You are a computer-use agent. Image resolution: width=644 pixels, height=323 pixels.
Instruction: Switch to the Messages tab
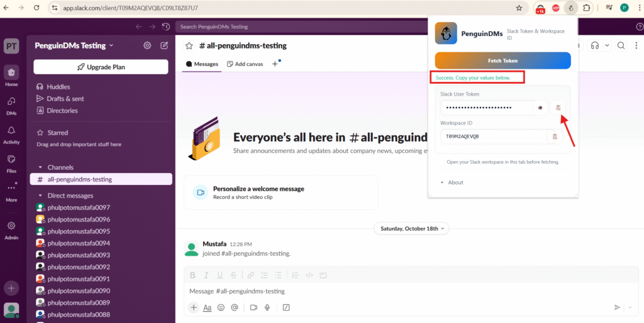(x=202, y=64)
